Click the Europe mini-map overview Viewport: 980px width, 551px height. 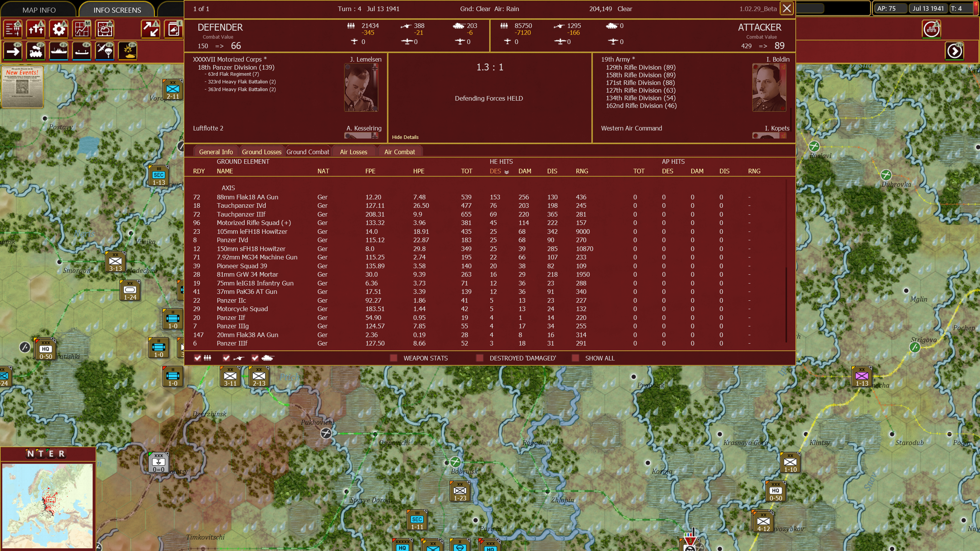click(x=47, y=505)
